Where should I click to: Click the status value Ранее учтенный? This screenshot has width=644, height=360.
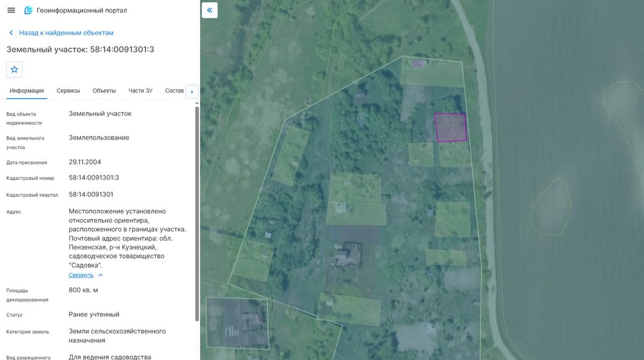[x=94, y=314]
